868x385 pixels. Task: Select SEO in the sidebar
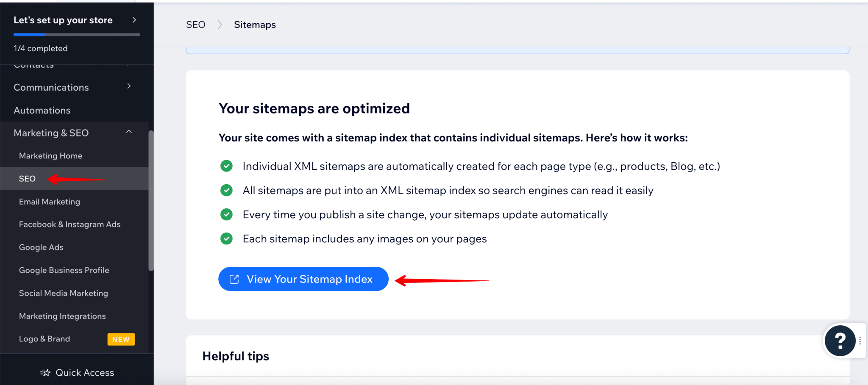[27, 178]
